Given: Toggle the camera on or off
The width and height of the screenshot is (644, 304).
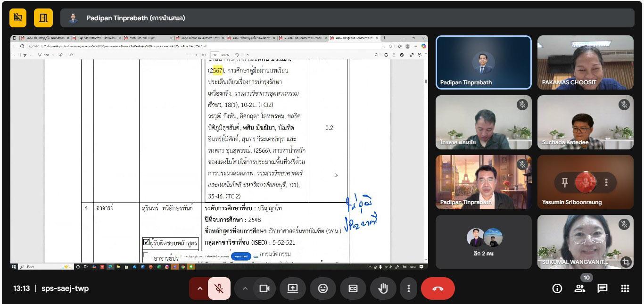Looking at the screenshot, I should click(x=264, y=288).
